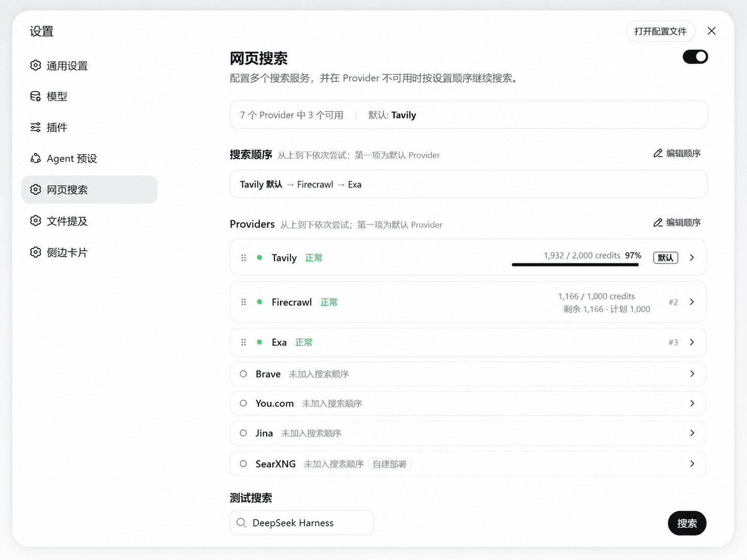Close the settings dialog with X
747x560 pixels.
(x=711, y=31)
